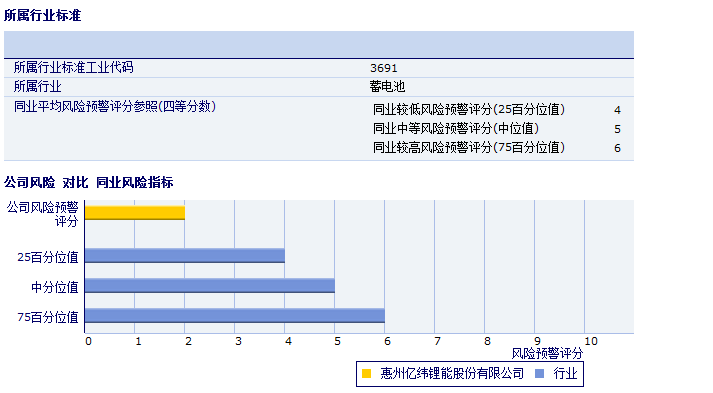Click the 10 tick on x-axis
This screenshot has height=393, width=713.
[591, 341]
